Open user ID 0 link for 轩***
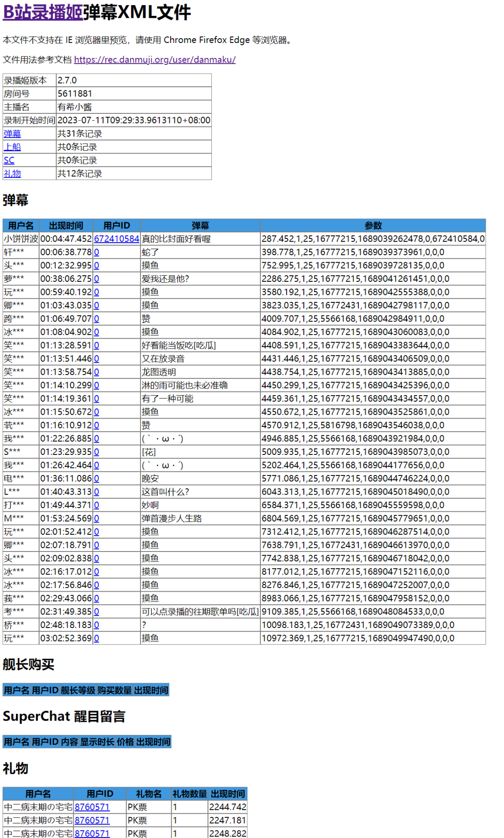 point(97,252)
